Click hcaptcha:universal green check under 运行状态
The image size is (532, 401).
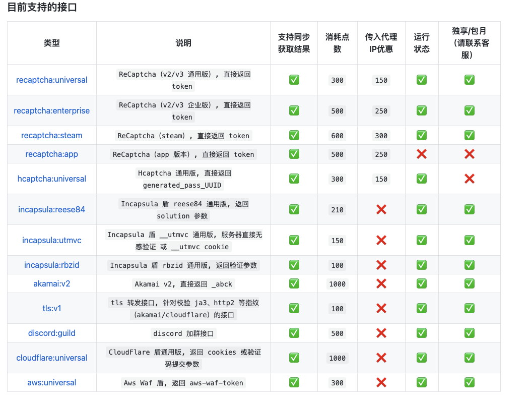click(421, 179)
